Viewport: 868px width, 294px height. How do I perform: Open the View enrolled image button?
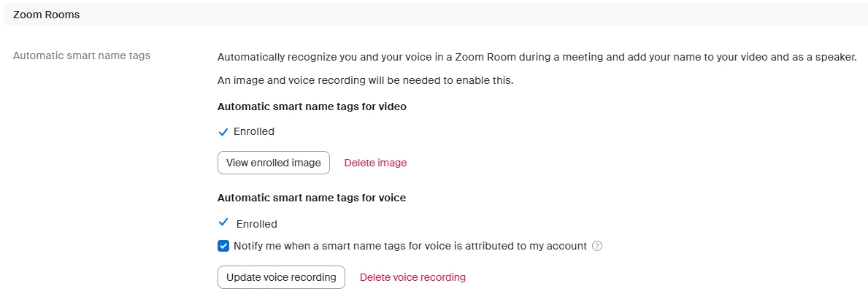pos(274,163)
